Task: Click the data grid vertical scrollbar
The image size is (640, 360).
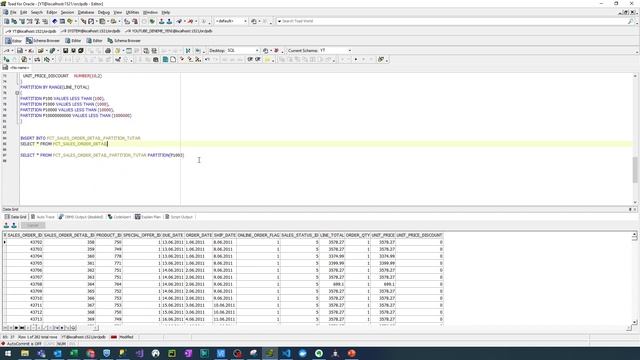Action: point(634,278)
